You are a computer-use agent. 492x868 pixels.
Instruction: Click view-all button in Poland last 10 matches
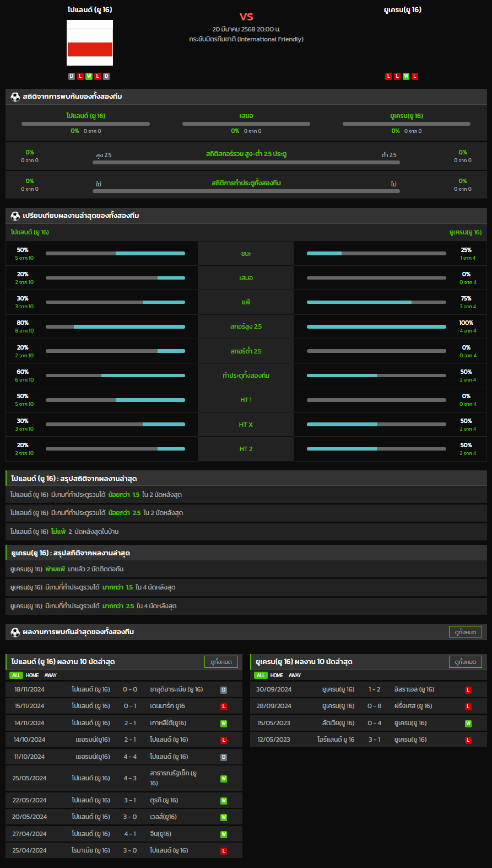[221, 662]
